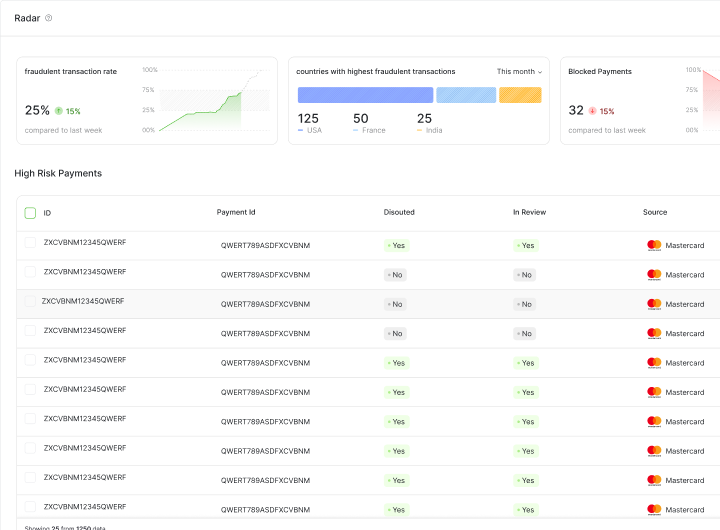Sort table by the In Review column header
This screenshot has height=530, width=720.
click(x=529, y=212)
